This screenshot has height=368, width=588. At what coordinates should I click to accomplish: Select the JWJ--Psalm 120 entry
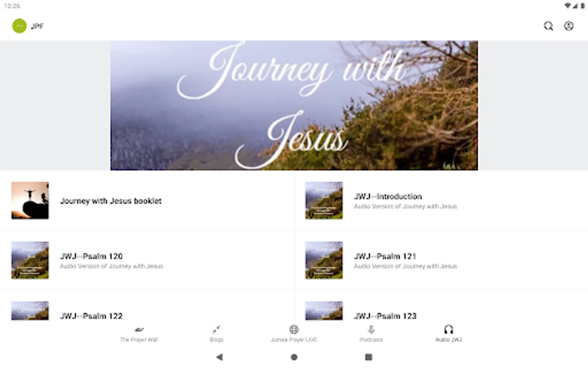[x=147, y=260]
